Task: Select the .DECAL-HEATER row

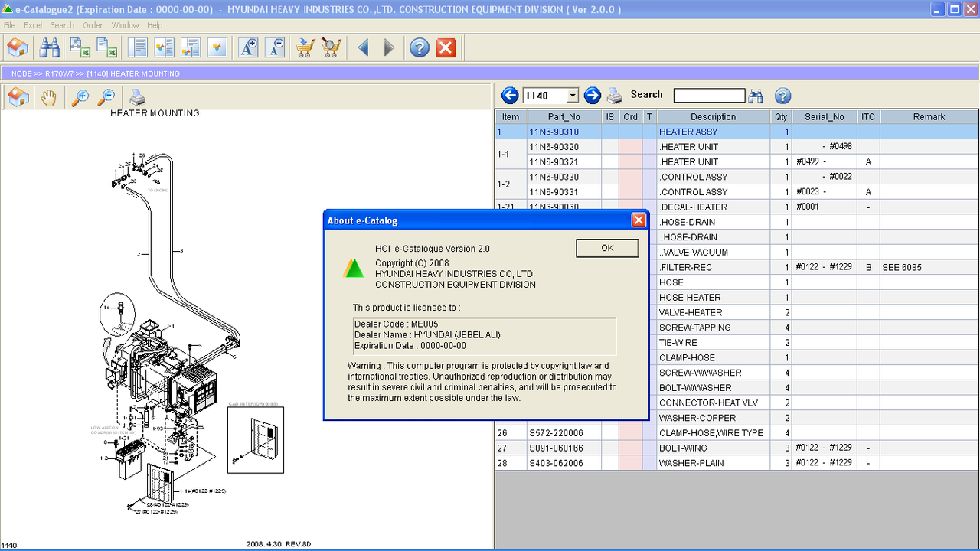Action: click(737, 207)
